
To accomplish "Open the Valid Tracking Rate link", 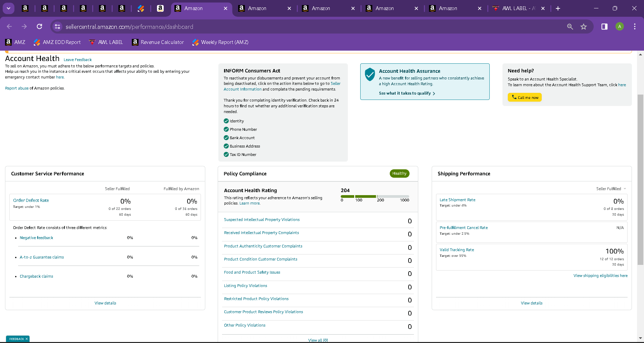I will [x=457, y=250].
